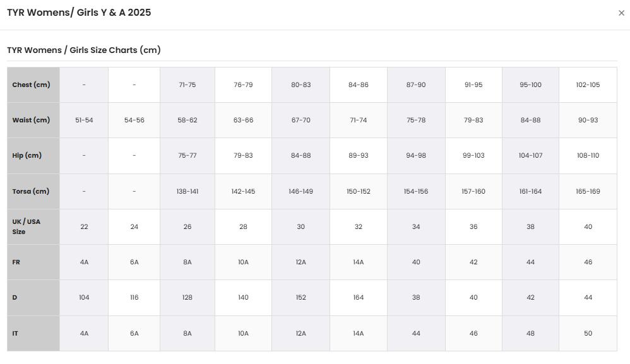Image resolution: width=630 pixels, height=364 pixels.
Task: Click the IT row header cell
Action: click(x=33, y=334)
